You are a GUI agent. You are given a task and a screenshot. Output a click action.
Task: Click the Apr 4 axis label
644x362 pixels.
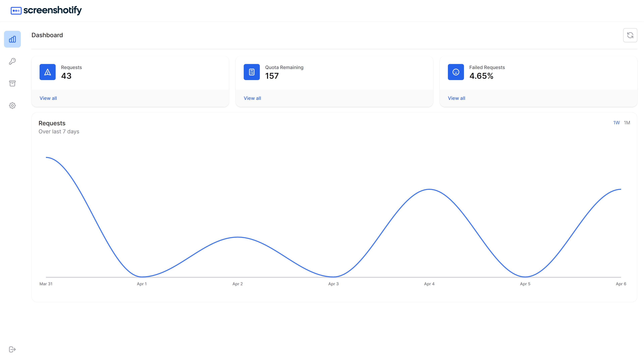[429, 284]
